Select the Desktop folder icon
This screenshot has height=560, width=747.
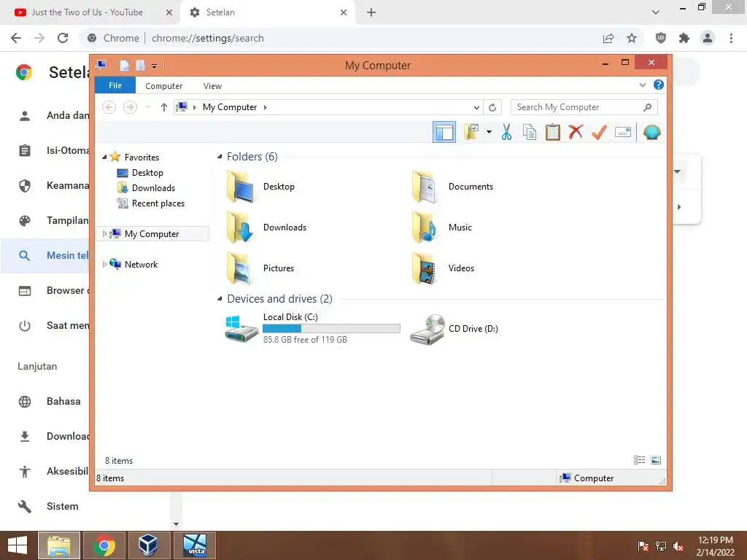[x=241, y=187]
